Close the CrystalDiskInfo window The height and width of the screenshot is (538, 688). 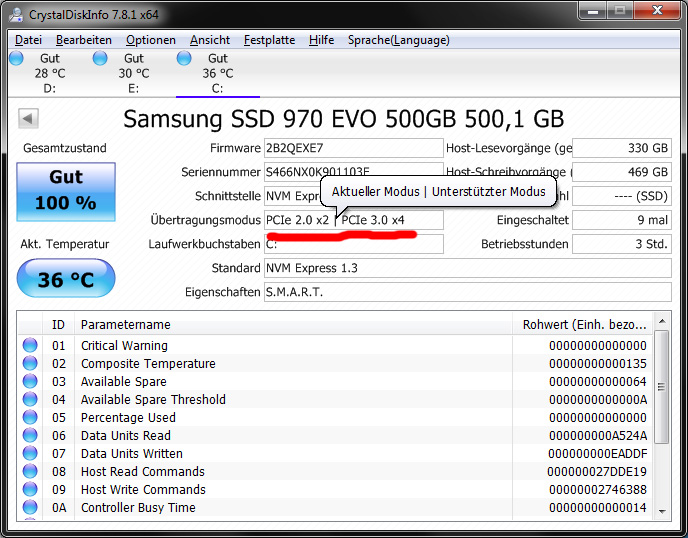657,11
